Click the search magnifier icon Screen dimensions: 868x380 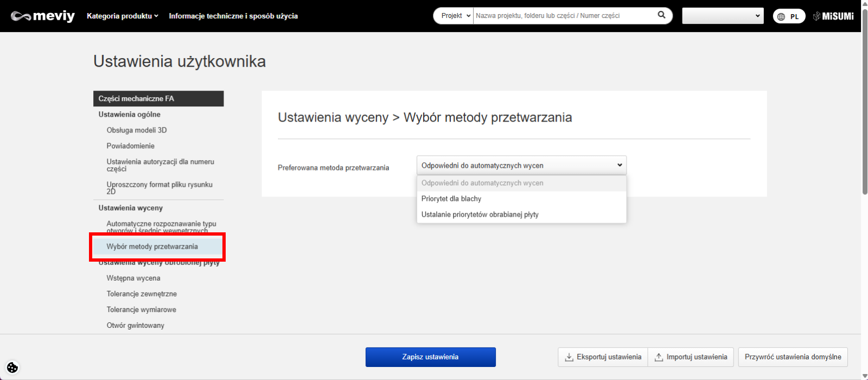coord(661,15)
